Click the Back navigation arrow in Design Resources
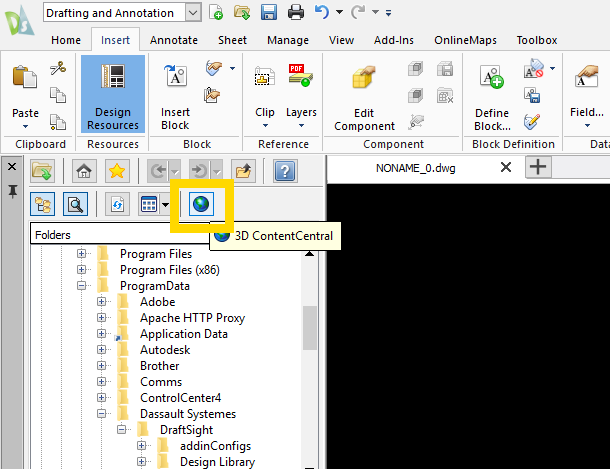 pyautogui.click(x=158, y=171)
